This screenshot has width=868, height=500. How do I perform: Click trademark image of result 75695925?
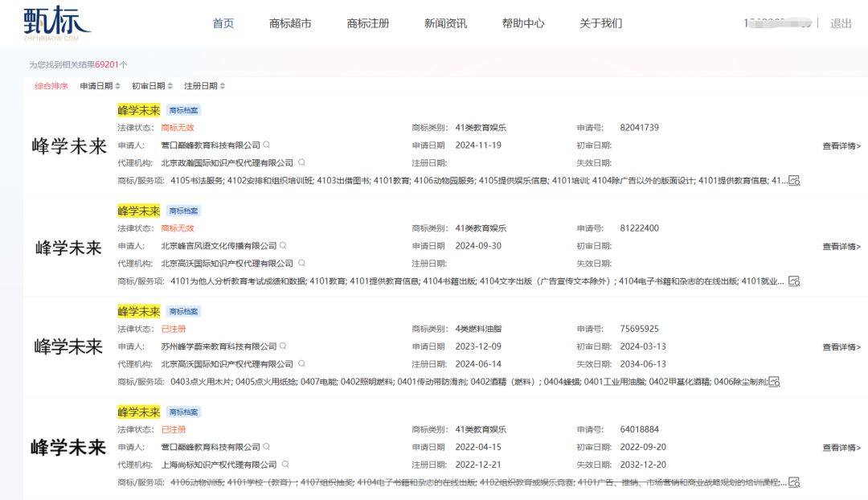[68, 347]
